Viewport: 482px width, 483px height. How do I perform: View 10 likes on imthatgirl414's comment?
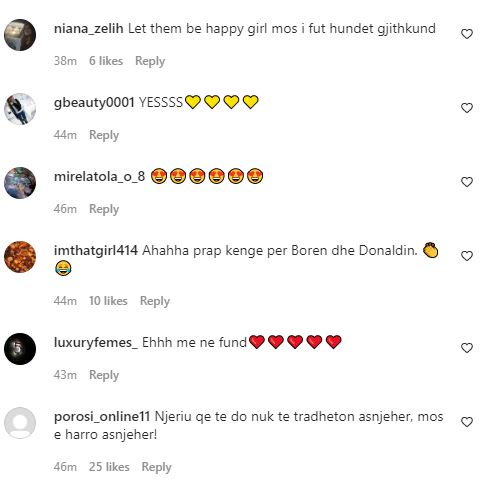108,301
